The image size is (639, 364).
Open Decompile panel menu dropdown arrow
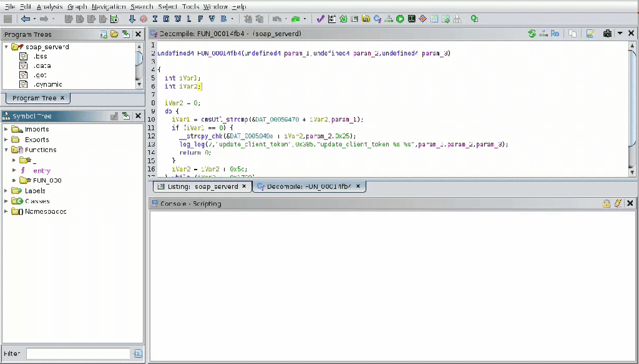tap(620, 34)
